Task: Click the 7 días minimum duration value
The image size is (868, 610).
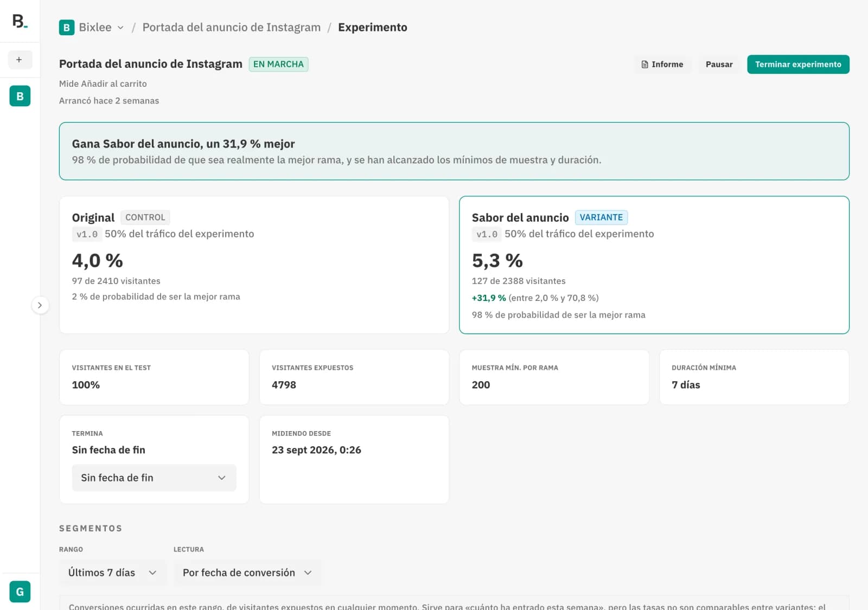Action: [686, 385]
